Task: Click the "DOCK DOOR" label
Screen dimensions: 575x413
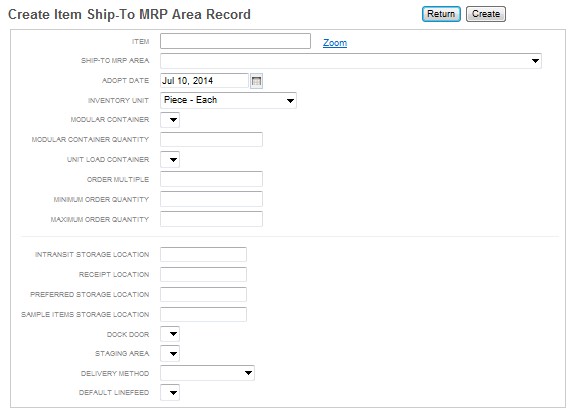Action: (128, 335)
